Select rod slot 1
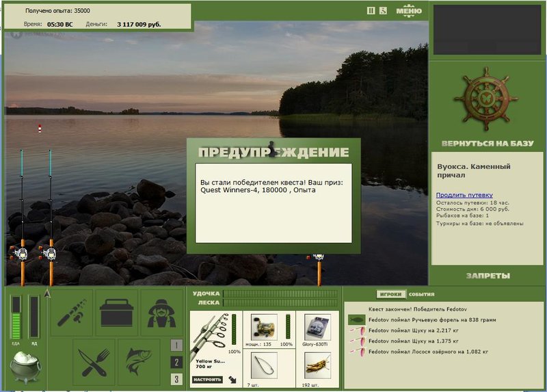 (x=176, y=345)
